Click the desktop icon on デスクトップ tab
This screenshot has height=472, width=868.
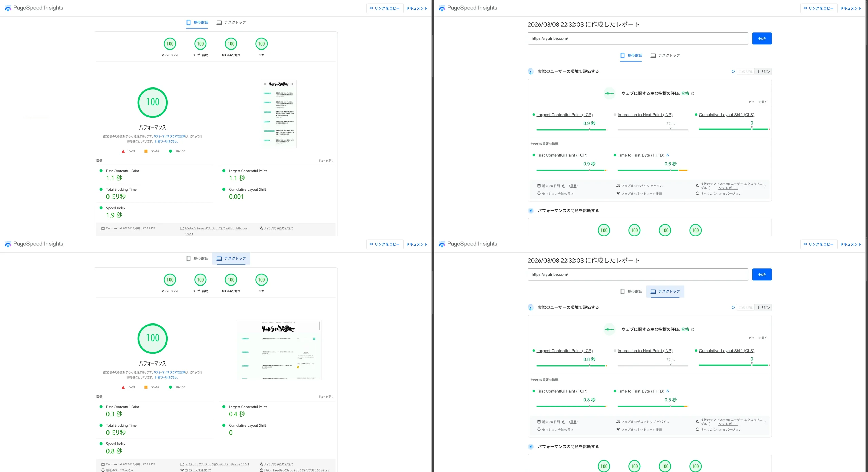[x=219, y=22]
